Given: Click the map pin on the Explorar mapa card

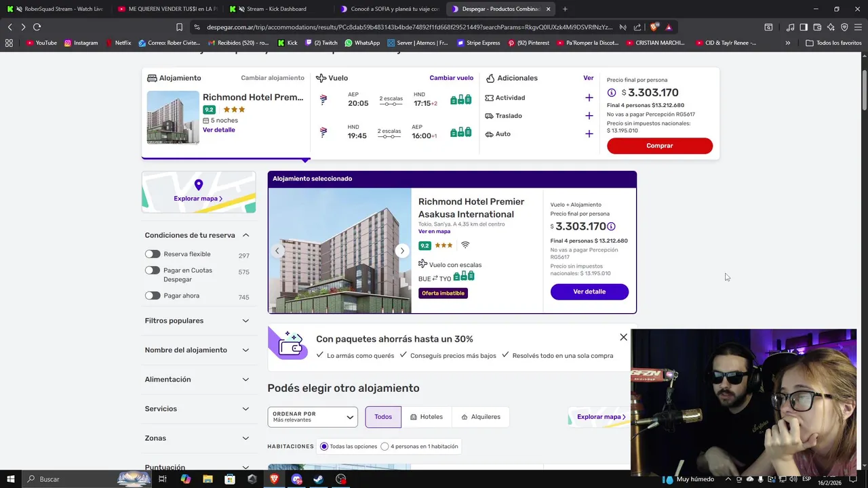Looking at the screenshot, I should [x=199, y=184].
